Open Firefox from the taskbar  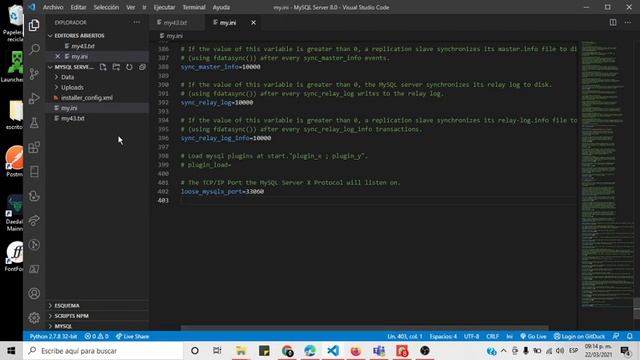coord(356,351)
